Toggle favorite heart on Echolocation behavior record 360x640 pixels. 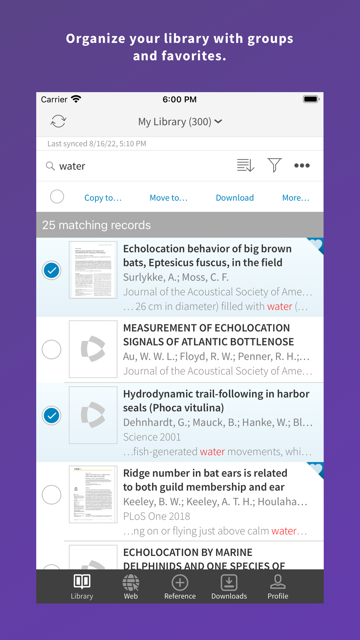tap(316, 245)
